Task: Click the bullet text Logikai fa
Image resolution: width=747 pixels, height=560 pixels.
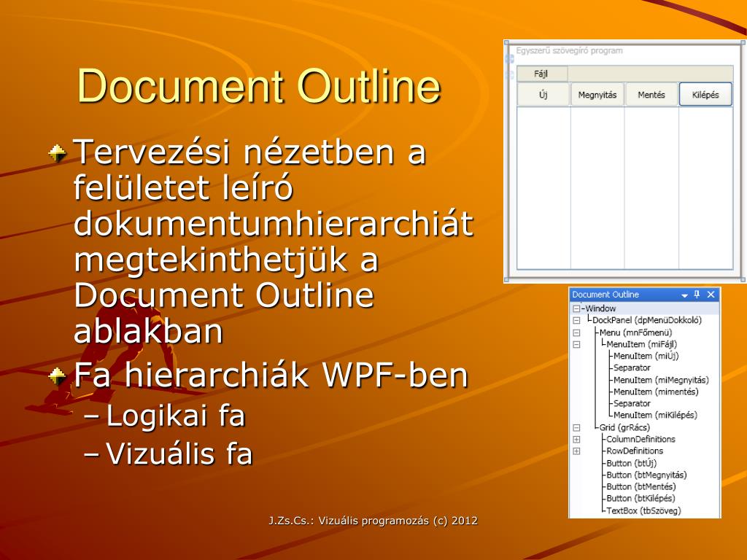Action: coord(175,415)
